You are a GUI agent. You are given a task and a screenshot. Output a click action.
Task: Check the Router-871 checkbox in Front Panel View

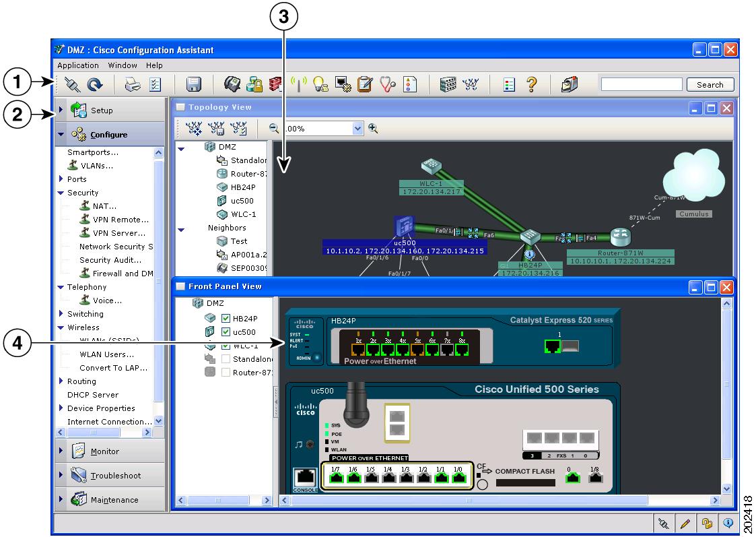(226, 373)
